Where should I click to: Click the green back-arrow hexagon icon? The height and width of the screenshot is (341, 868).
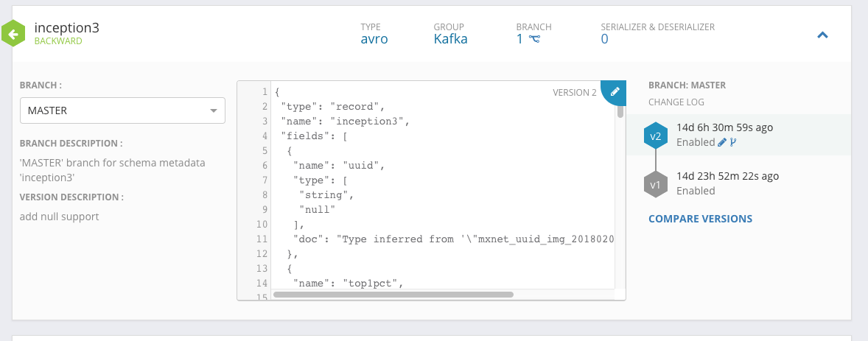[x=14, y=33]
